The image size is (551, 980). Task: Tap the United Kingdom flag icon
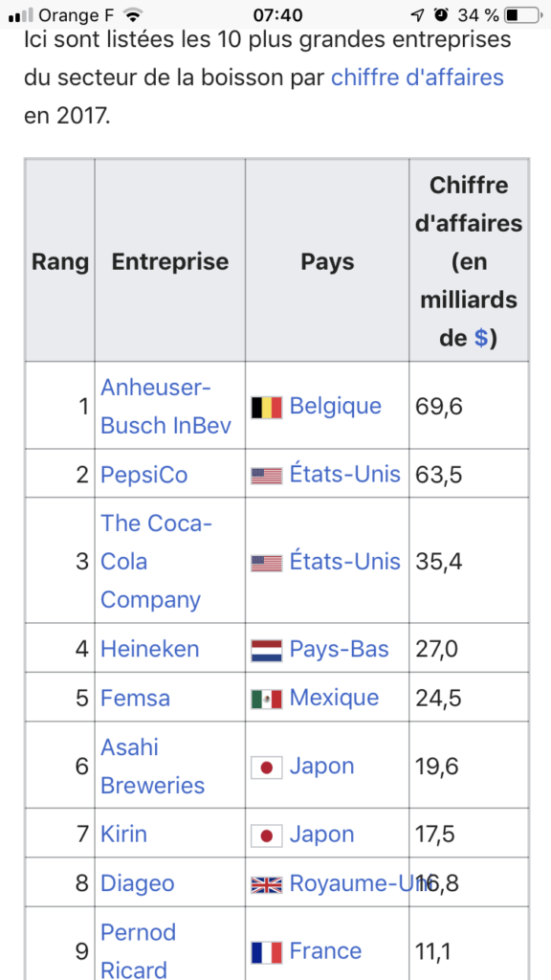267,884
